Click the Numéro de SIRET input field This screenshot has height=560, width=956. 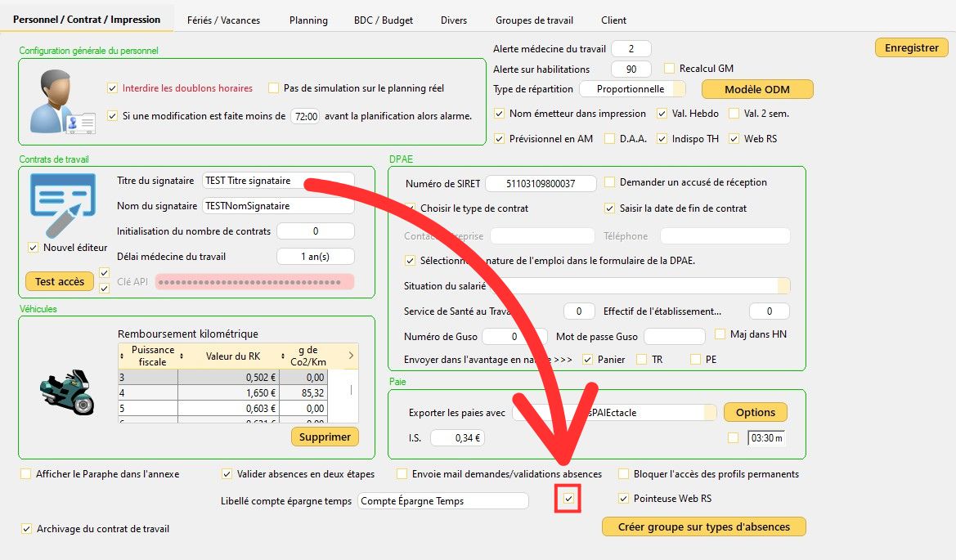pos(541,183)
